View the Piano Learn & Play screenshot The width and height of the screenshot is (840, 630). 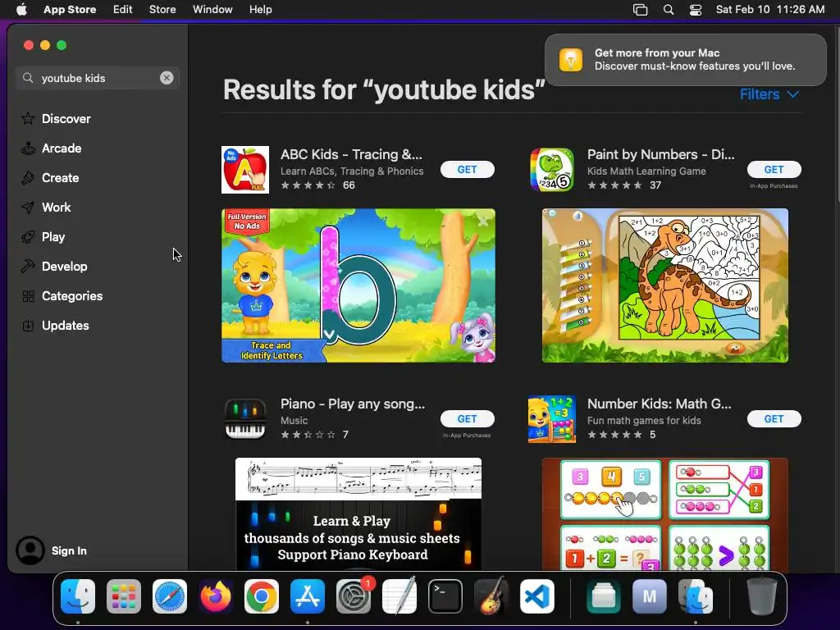click(358, 514)
